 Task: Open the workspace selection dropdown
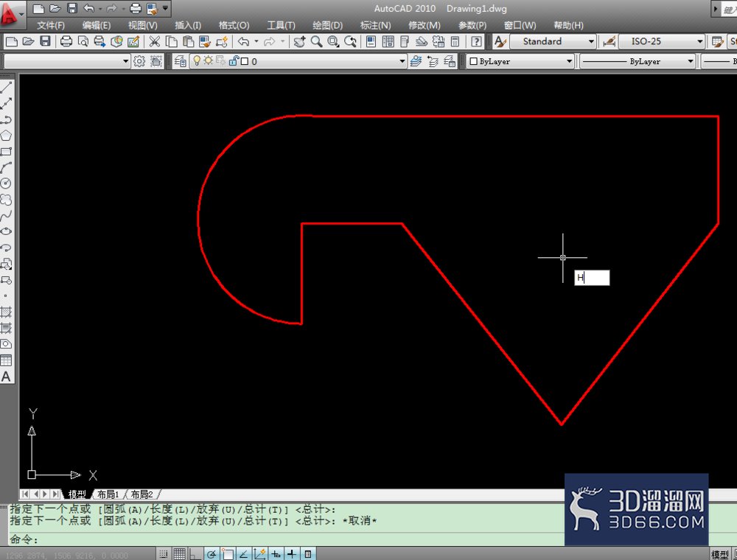(67, 61)
